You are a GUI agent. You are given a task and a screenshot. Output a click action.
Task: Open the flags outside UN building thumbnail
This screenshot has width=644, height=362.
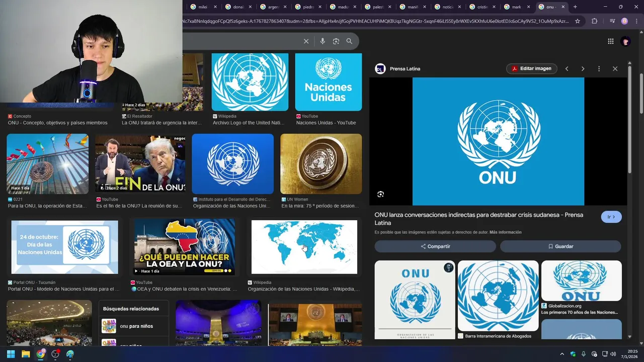pyautogui.click(x=47, y=164)
